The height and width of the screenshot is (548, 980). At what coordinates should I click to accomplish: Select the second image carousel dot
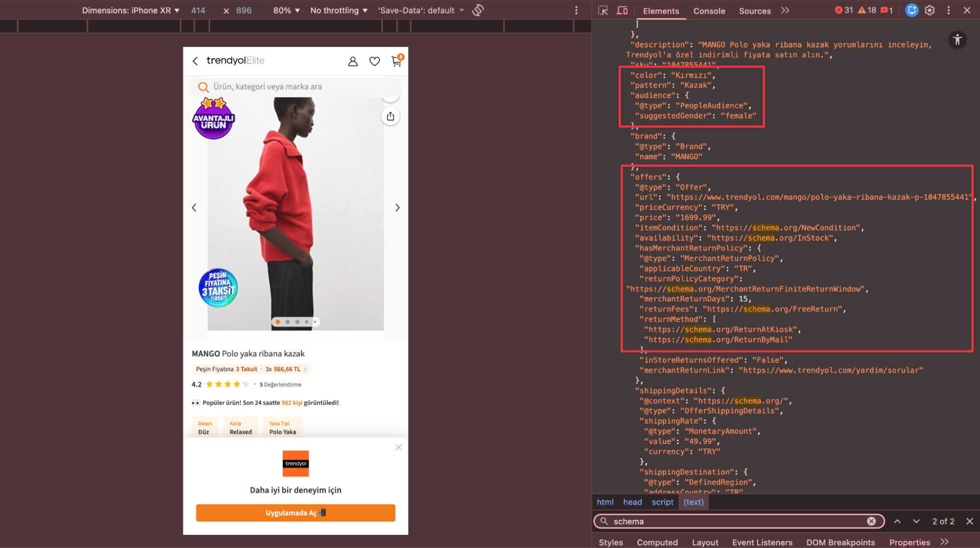[288, 322]
